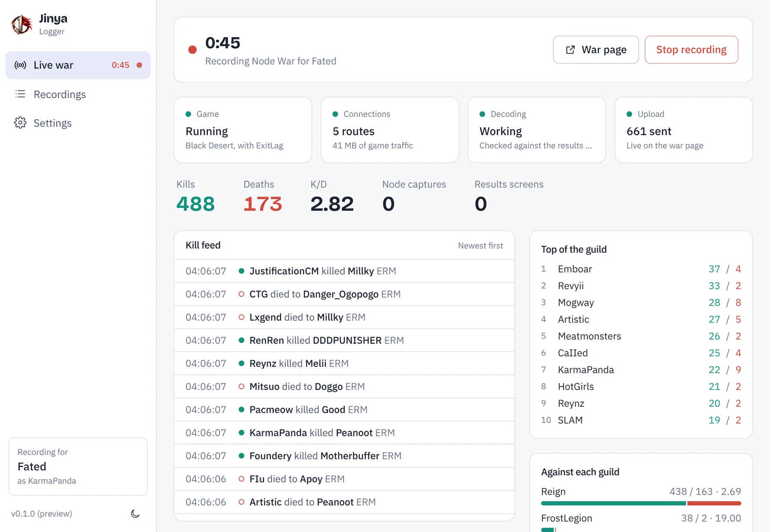Click the Settings gear icon
The height and width of the screenshot is (532, 770).
point(20,123)
